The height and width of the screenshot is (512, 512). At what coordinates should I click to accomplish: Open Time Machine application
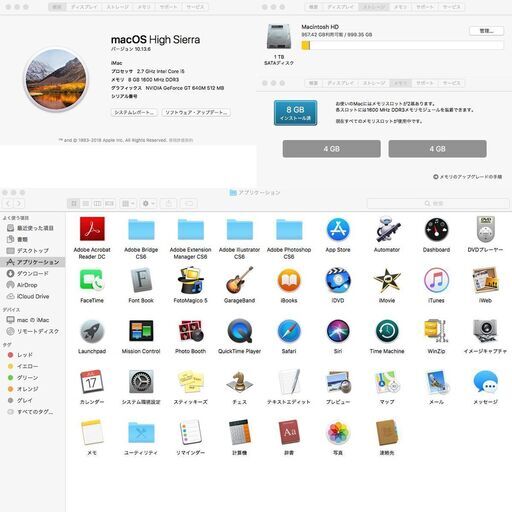click(x=387, y=331)
